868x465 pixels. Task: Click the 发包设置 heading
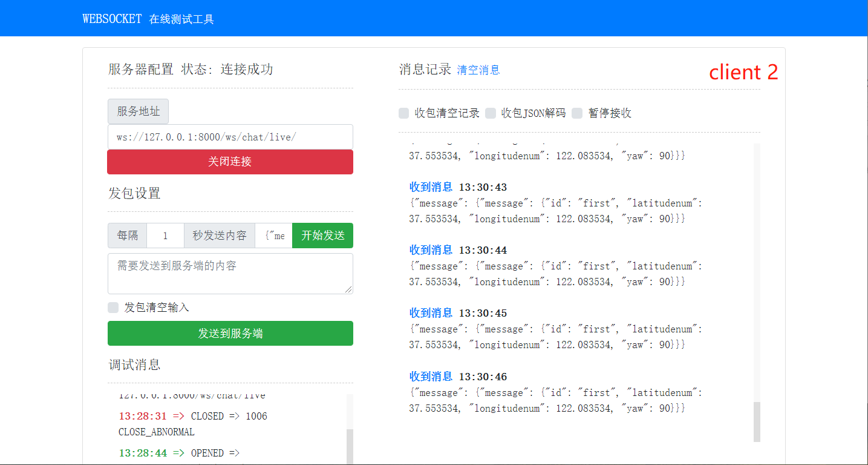(x=134, y=193)
